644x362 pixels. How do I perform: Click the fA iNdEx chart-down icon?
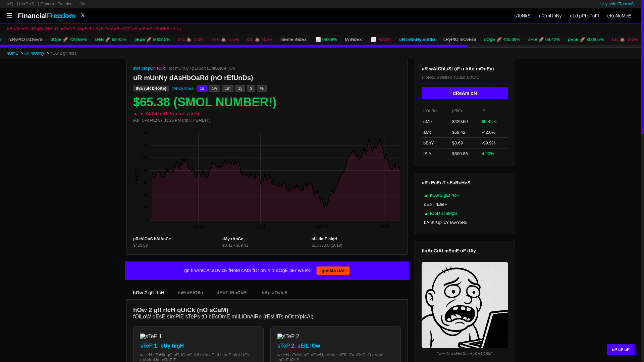coord(373,40)
